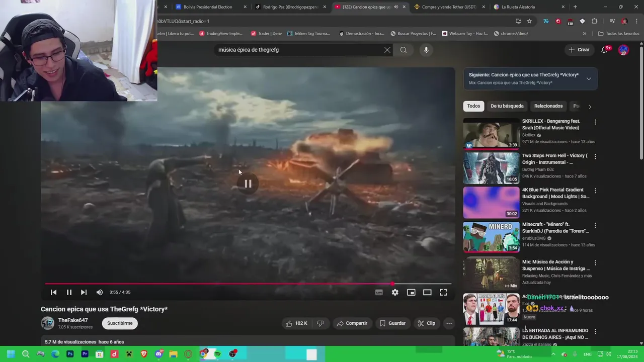Open the TradingView browser extension
644x362 pixels.
(x=546, y=21)
